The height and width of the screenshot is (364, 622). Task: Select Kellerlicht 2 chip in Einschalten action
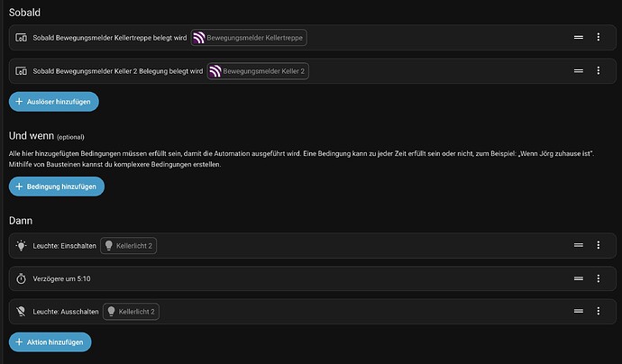[129, 245]
